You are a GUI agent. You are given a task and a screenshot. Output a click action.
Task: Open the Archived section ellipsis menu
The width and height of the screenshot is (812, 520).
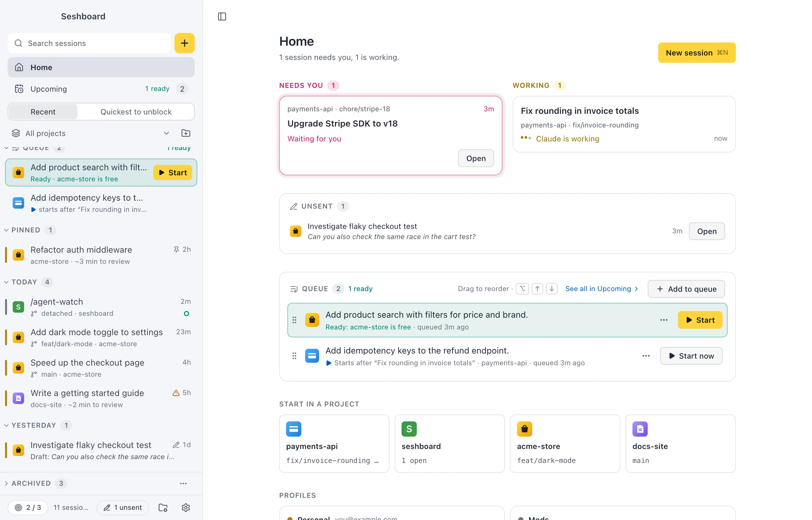[x=183, y=483]
